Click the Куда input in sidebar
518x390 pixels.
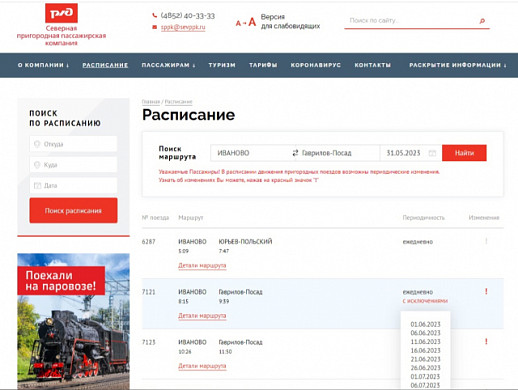[x=73, y=165]
